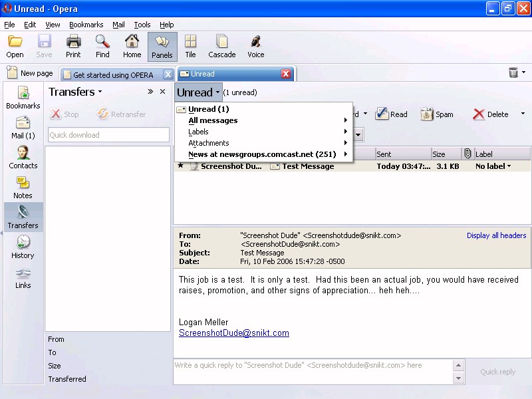Screen dimensions: 532x399
Task: Open the Links panel
Action: point(23,277)
